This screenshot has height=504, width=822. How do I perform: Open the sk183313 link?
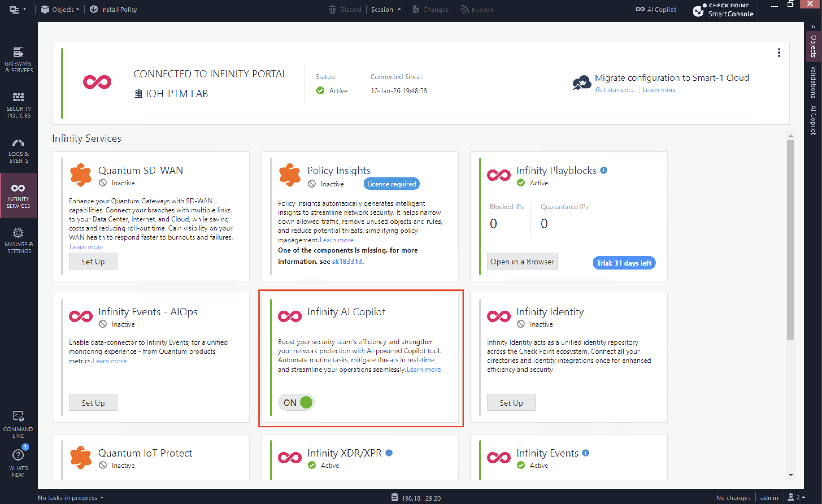[347, 261]
